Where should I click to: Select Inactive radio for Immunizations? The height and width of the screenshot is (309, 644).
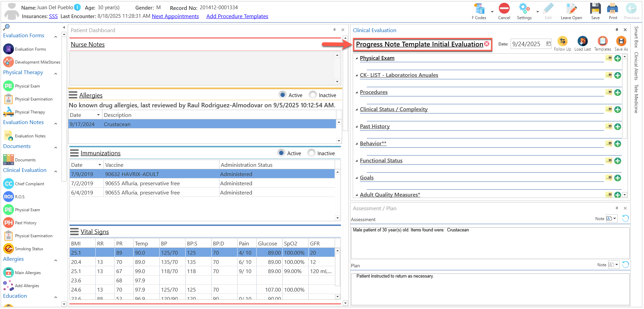(311, 153)
